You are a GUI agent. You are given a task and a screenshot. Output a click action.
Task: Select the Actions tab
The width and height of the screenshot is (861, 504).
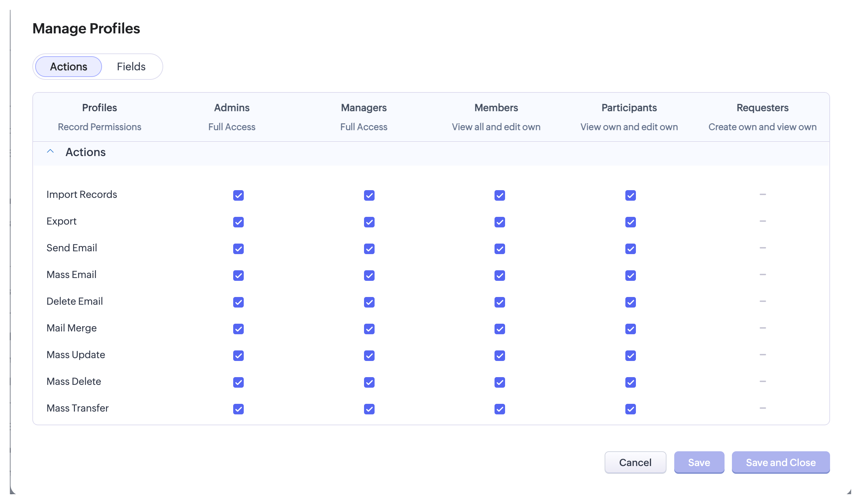pyautogui.click(x=69, y=66)
